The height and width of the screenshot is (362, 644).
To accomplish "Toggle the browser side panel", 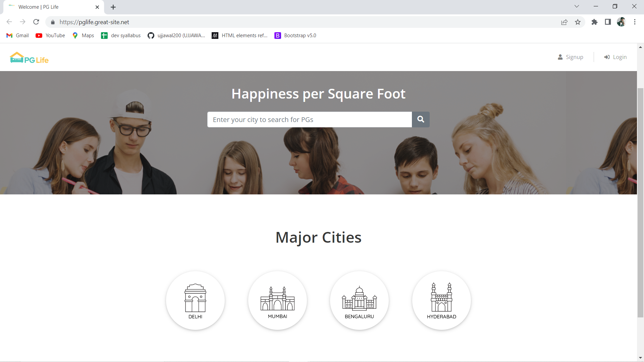I will [x=608, y=22].
